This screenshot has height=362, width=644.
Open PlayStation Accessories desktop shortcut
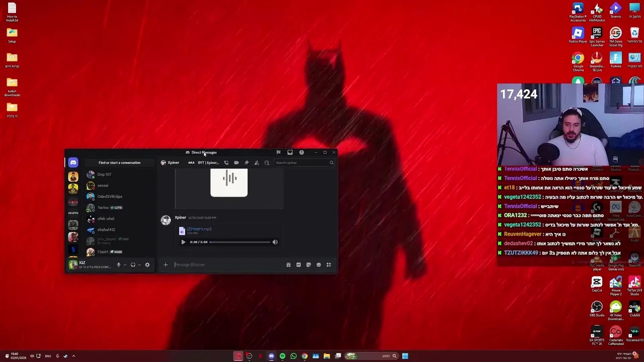coord(578,13)
